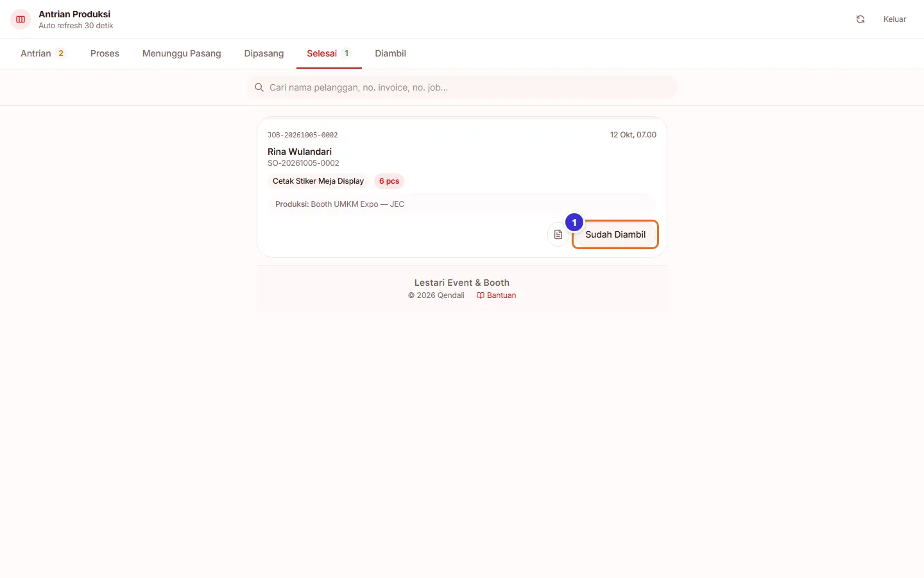
Task: Open the Bantuan help link
Action: pos(496,295)
